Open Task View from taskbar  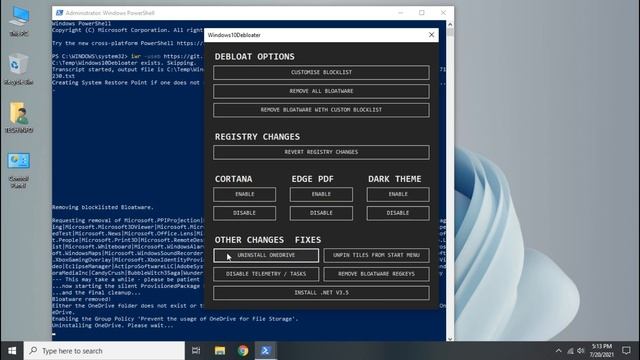(196, 351)
